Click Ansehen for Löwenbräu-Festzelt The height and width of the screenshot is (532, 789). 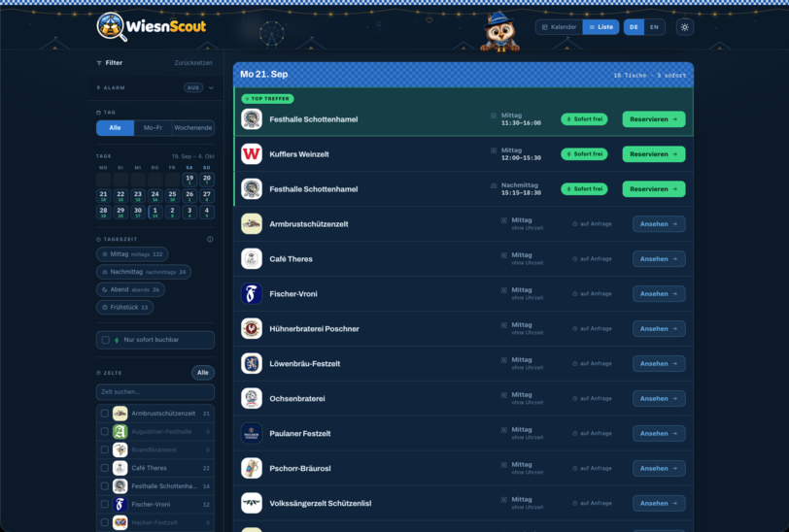point(659,363)
